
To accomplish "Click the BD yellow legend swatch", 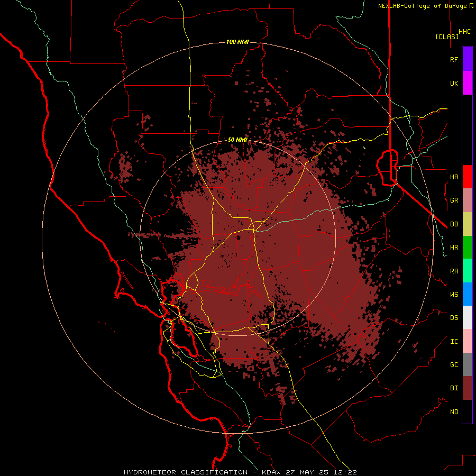I will tap(467, 224).
